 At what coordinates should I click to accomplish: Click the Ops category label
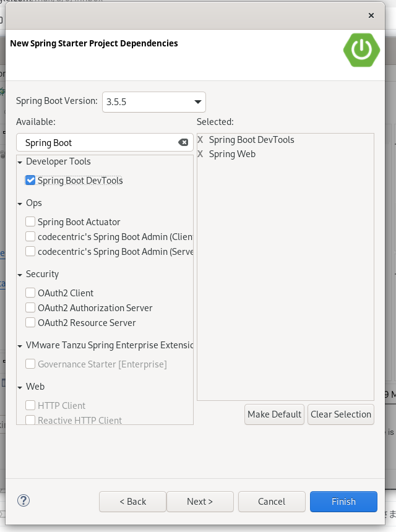tap(34, 203)
